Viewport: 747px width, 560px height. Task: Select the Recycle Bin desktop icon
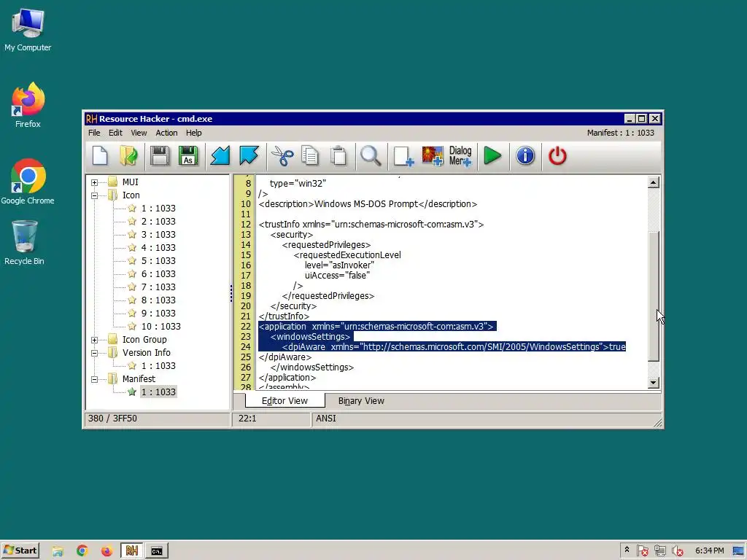point(24,242)
